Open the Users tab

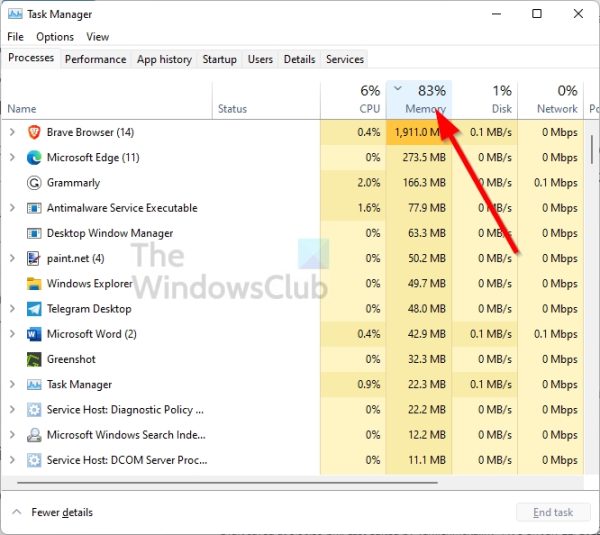(260, 59)
